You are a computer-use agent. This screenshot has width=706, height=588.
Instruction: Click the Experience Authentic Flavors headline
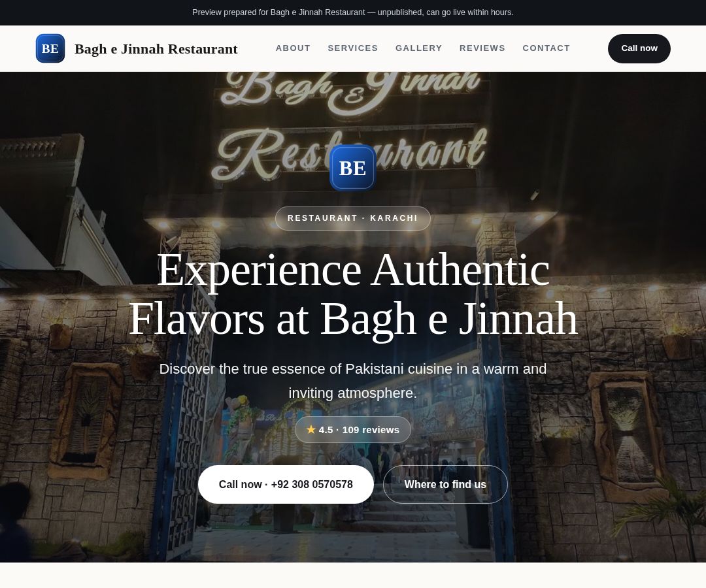point(352,294)
